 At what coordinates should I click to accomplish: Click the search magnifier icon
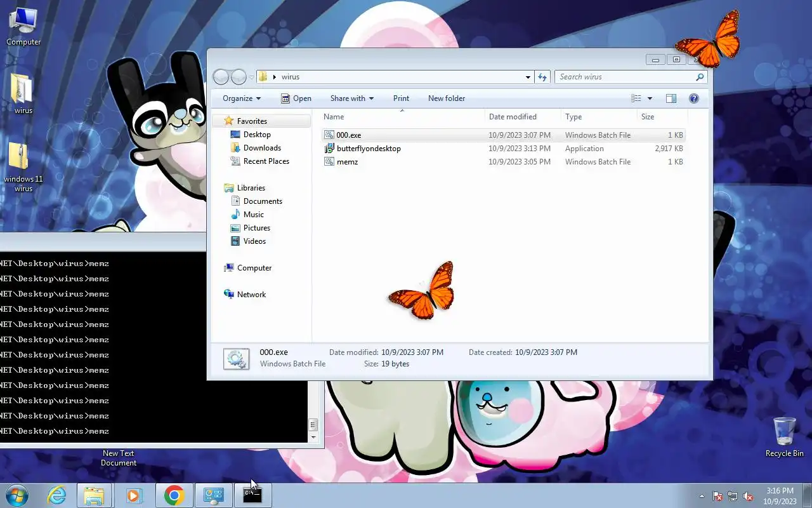coord(700,77)
